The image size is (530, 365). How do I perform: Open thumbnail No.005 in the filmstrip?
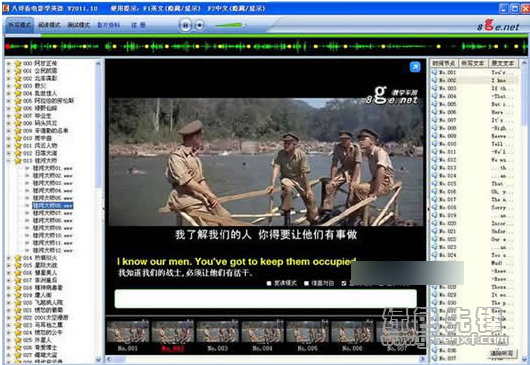[307, 332]
